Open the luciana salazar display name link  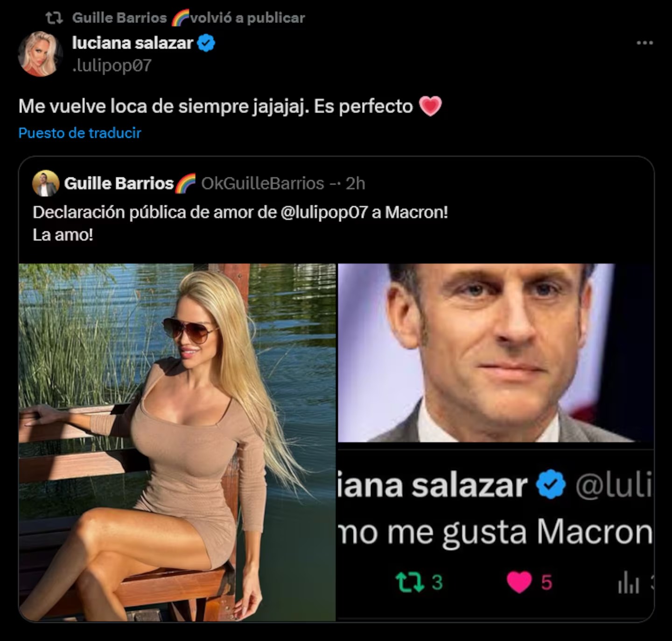[x=133, y=43]
